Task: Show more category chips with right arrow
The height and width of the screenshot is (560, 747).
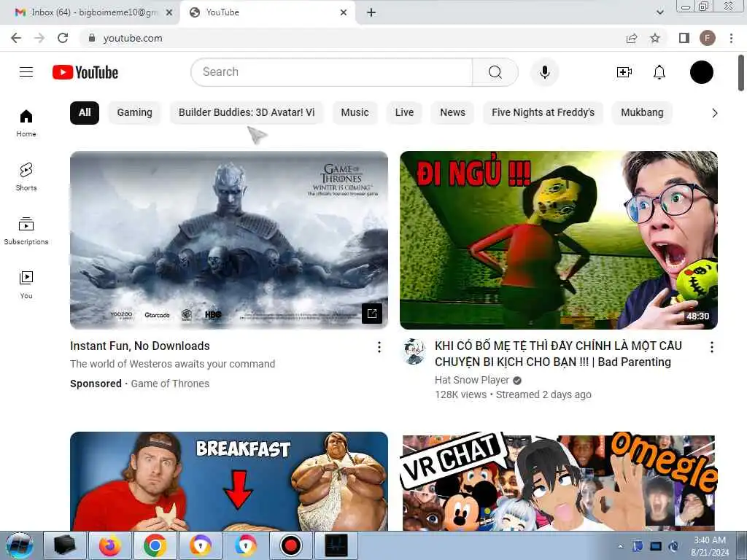Action: coord(714,113)
